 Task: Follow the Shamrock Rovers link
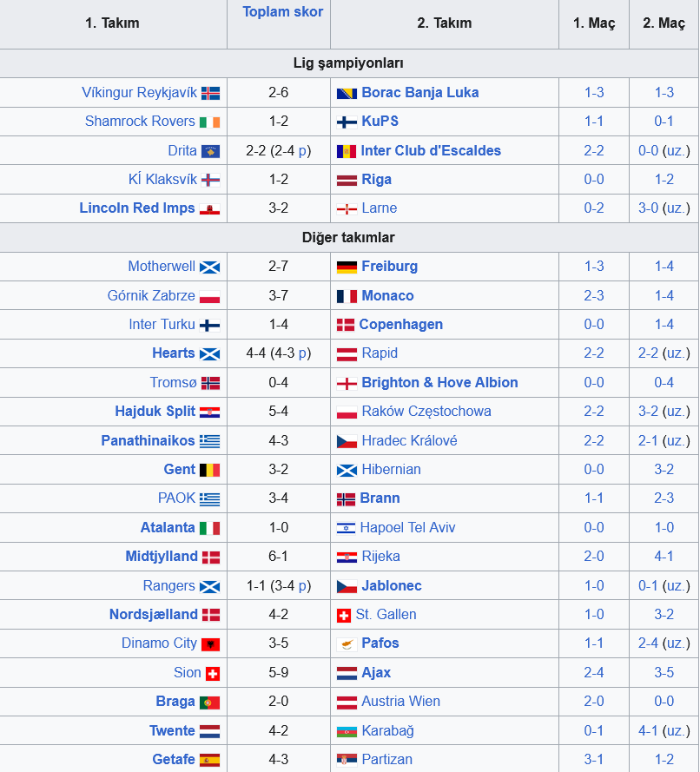pos(140,121)
